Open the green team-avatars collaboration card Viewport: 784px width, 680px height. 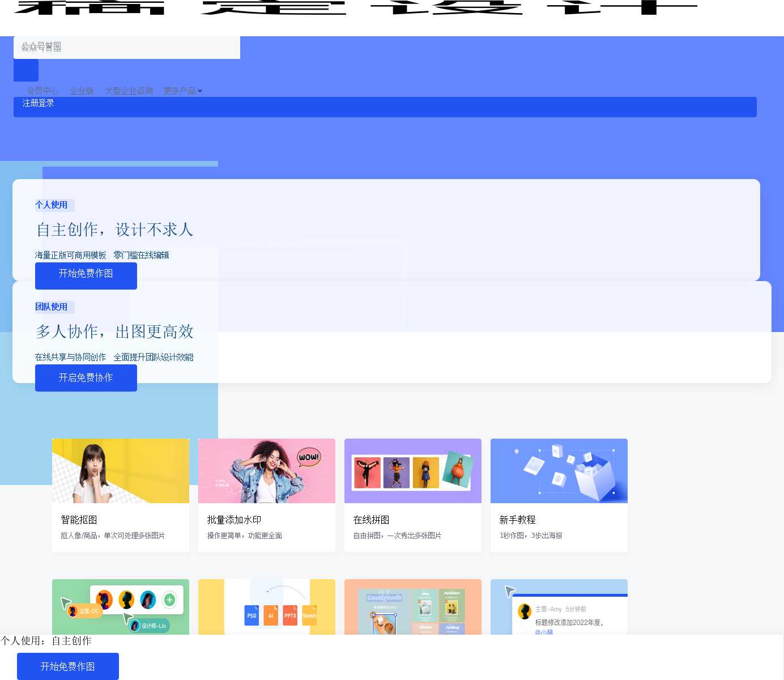(121, 607)
